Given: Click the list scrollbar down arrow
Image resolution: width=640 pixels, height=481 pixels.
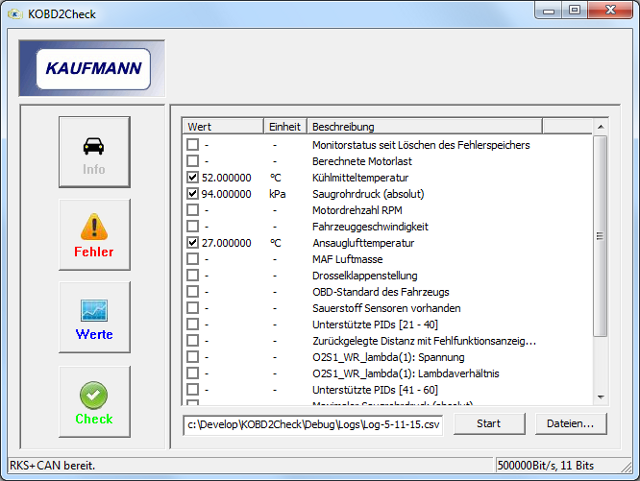Looking at the screenshot, I should point(600,397).
